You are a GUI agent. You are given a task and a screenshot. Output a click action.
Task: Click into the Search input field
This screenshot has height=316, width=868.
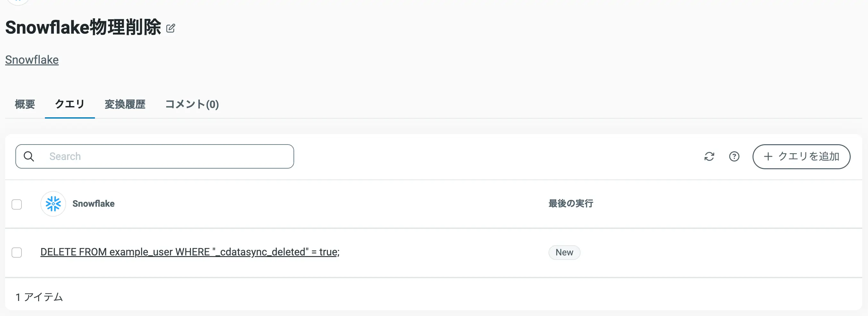168,156
